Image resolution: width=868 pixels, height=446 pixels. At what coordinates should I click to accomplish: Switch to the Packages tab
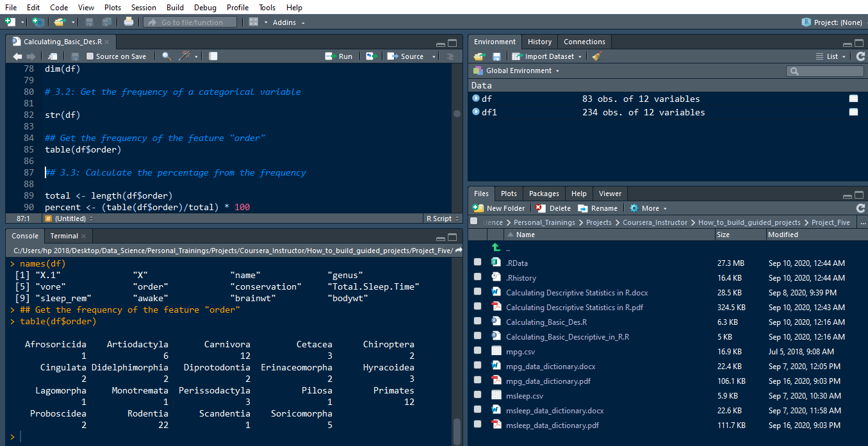pyautogui.click(x=544, y=194)
